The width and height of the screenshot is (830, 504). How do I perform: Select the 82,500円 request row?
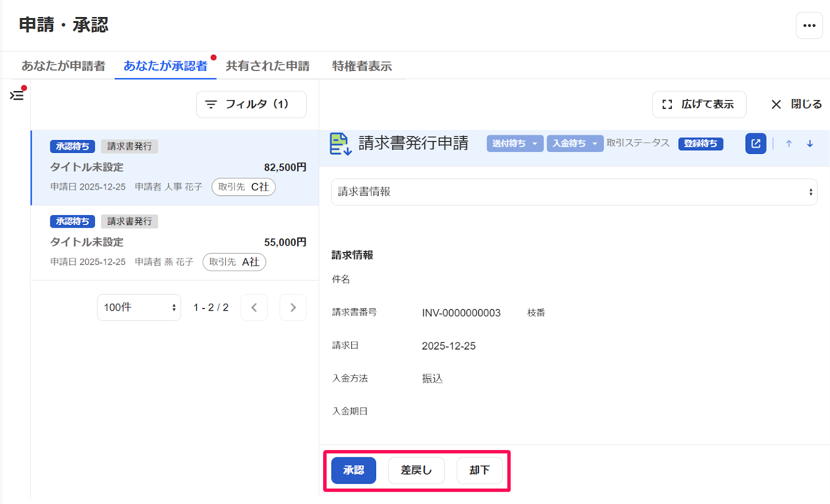[175, 167]
